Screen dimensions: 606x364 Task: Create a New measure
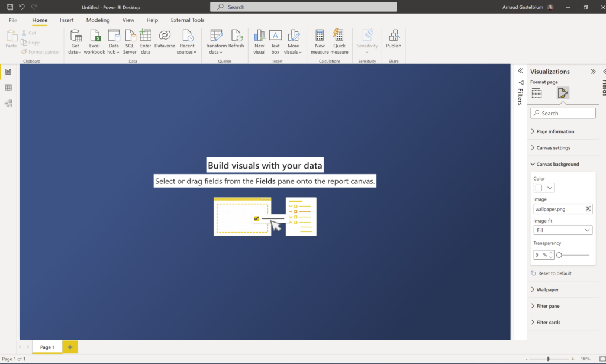click(x=320, y=42)
